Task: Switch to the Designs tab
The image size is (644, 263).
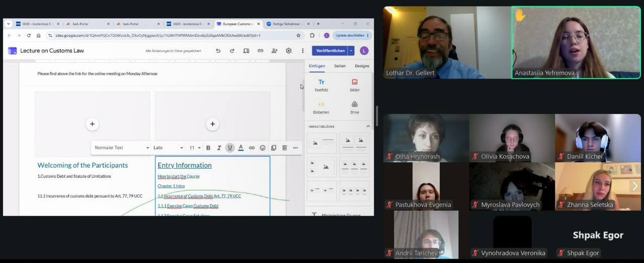Action: pos(362,66)
